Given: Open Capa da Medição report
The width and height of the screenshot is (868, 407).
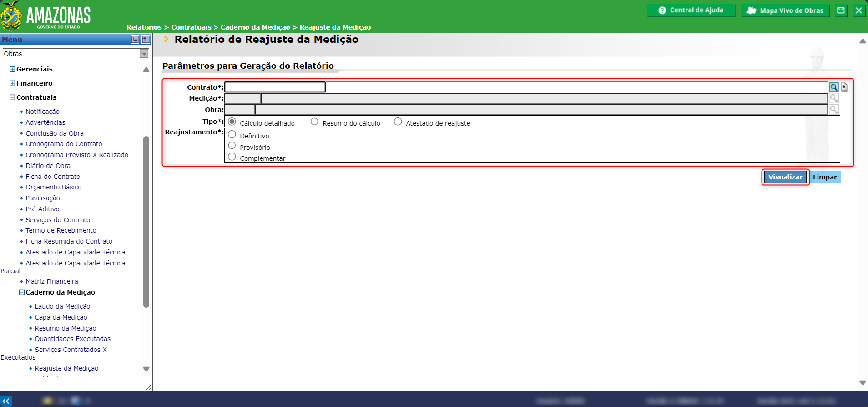Looking at the screenshot, I should point(61,317).
